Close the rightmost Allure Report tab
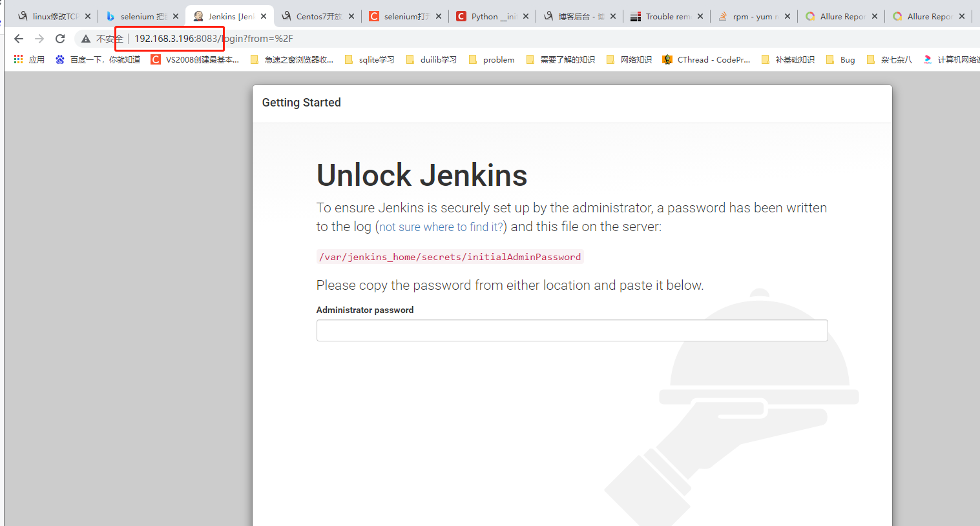The image size is (980, 526). (962, 16)
